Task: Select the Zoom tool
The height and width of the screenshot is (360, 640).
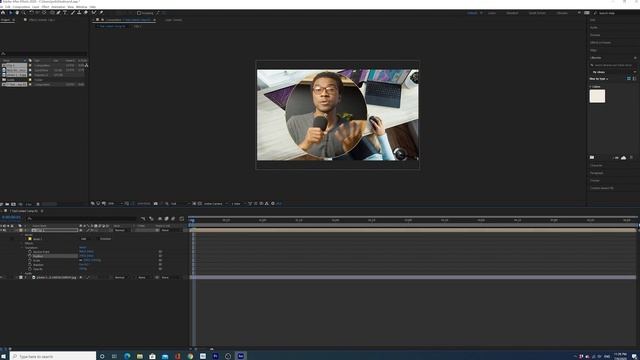Action: 24,13
